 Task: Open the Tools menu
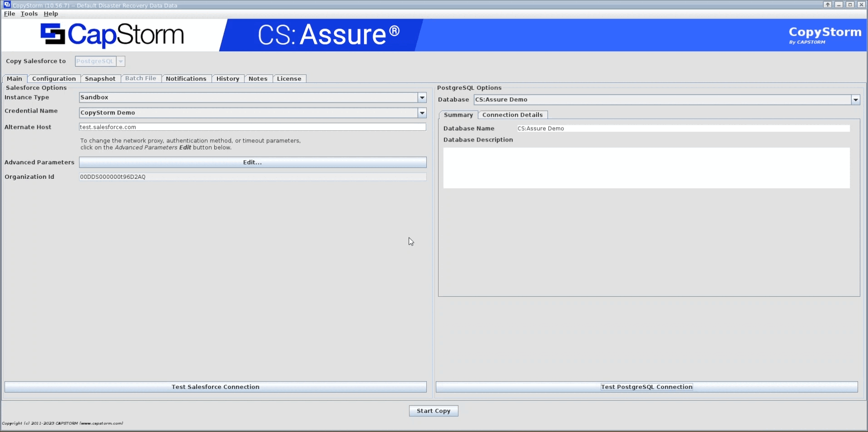click(29, 14)
